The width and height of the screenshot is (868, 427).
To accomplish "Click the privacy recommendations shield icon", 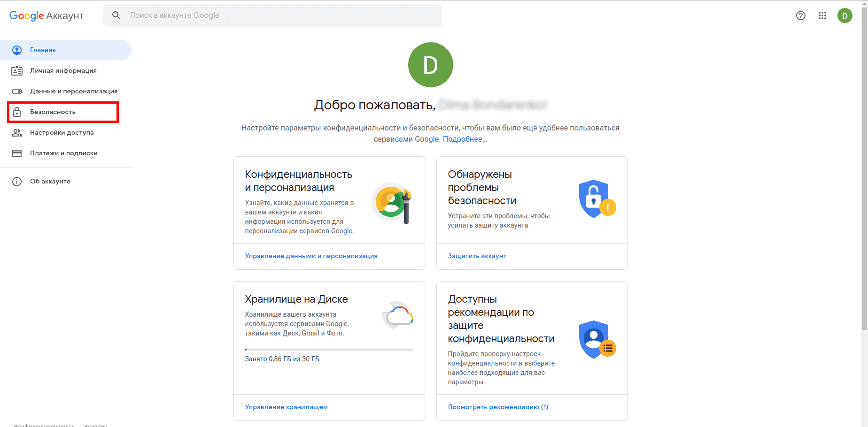I will [597, 340].
